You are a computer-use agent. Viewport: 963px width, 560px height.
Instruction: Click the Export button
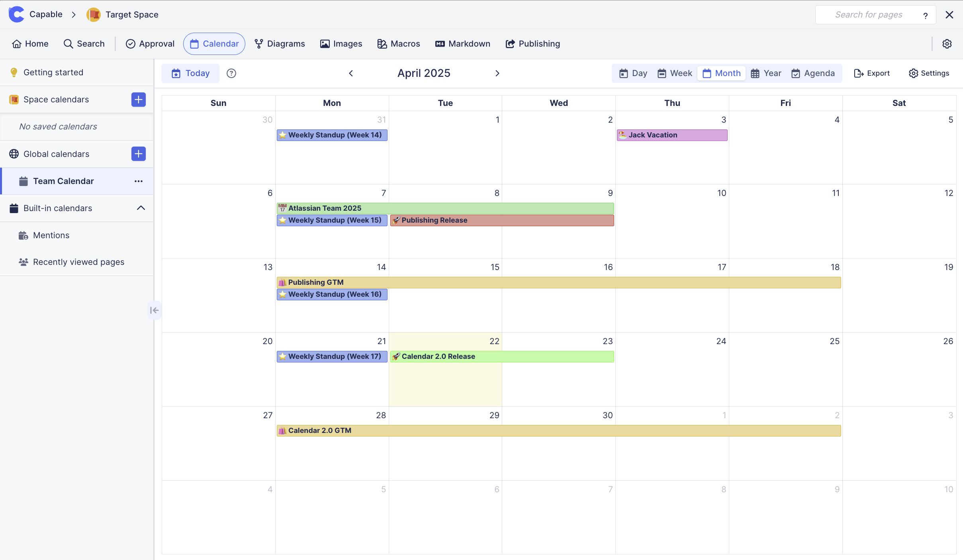tap(871, 73)
